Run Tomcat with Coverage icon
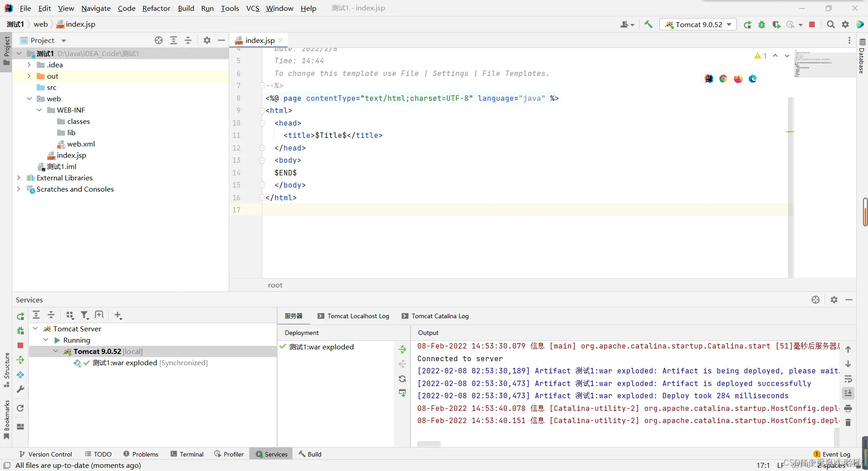 click(x=776, y=24)
